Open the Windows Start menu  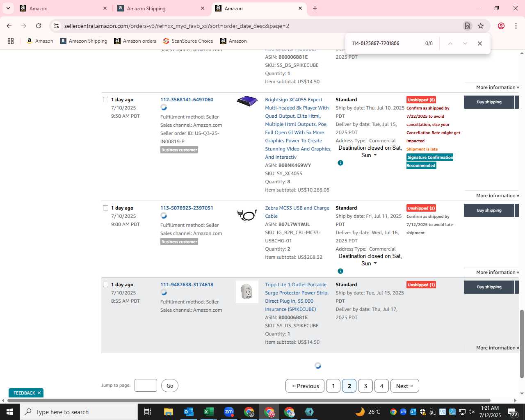(10, 412)
